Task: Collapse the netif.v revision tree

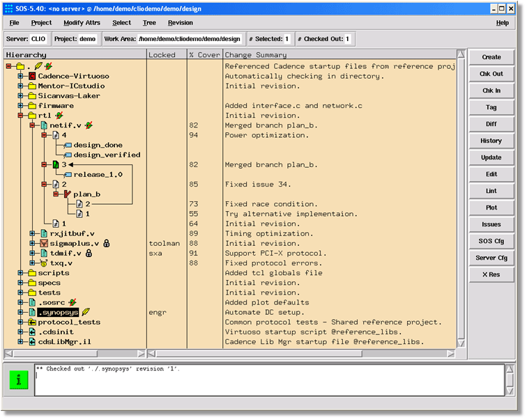Action: (x=32, y=125)
